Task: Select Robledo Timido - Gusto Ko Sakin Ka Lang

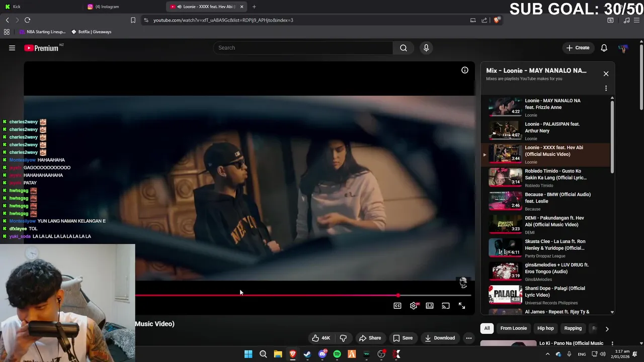Action: [x=546, y=177]
